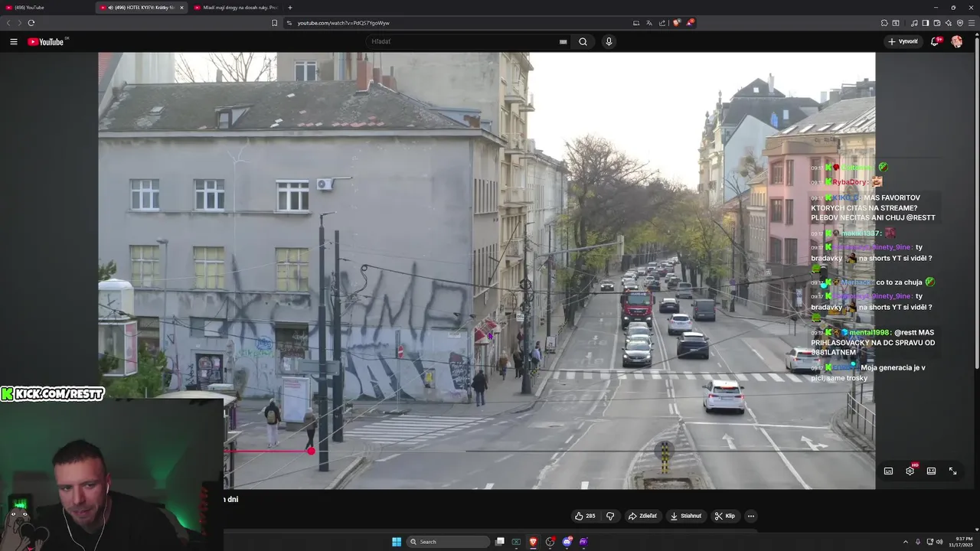This screenshot has height=551, width=980.
Task: Like the video with 285 likes
Action: tap(585, 516)
